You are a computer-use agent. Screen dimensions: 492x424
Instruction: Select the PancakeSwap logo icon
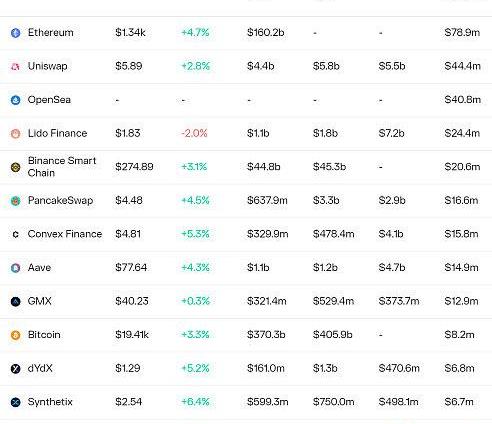(x=16, y=201)
